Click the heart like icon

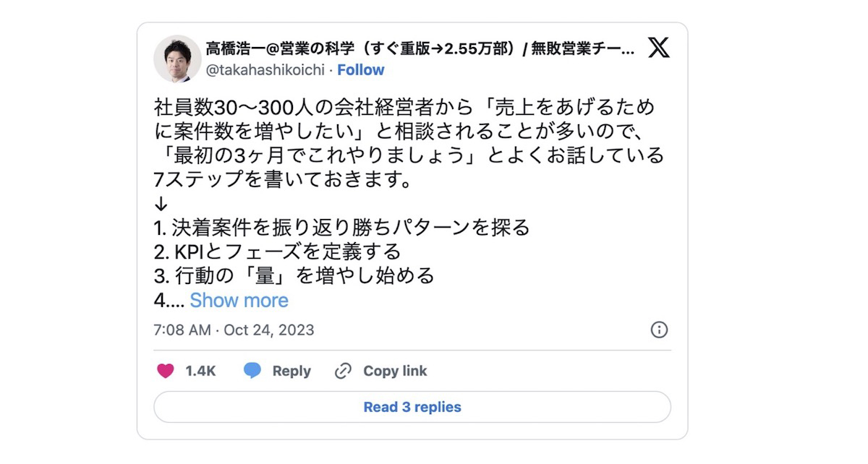166,371
